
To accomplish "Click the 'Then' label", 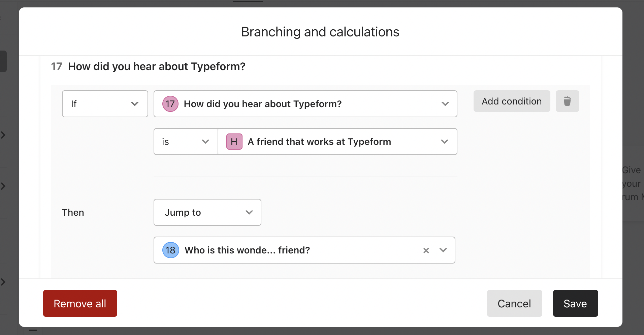I will pyautogui.click(x=73, y=212).
